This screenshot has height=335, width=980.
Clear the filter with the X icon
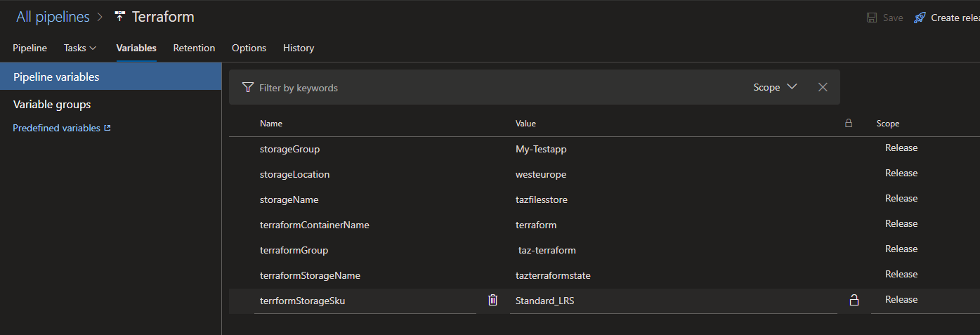[x=823, y=87]
